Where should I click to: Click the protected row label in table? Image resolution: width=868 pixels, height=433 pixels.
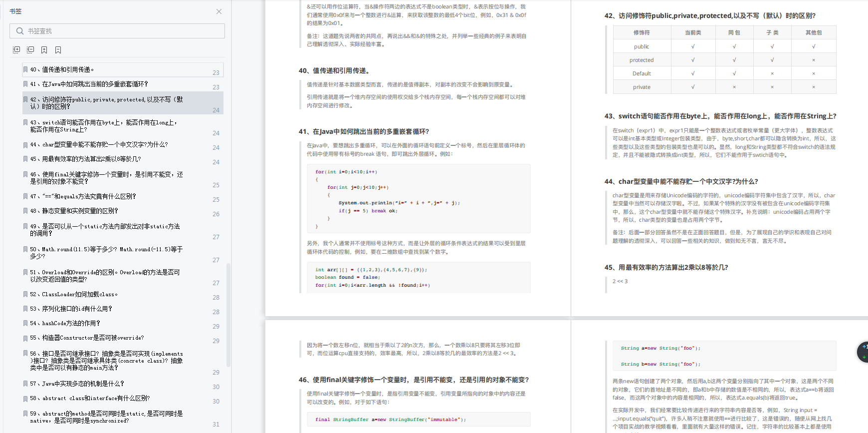(x=642, y=60)
